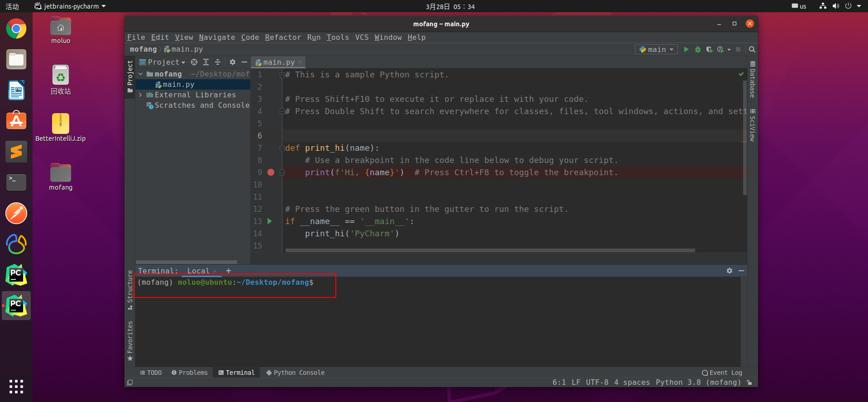Click the editor horizontal scrollbar
Viewport: 868px width, 402px height.
point(490,250)
